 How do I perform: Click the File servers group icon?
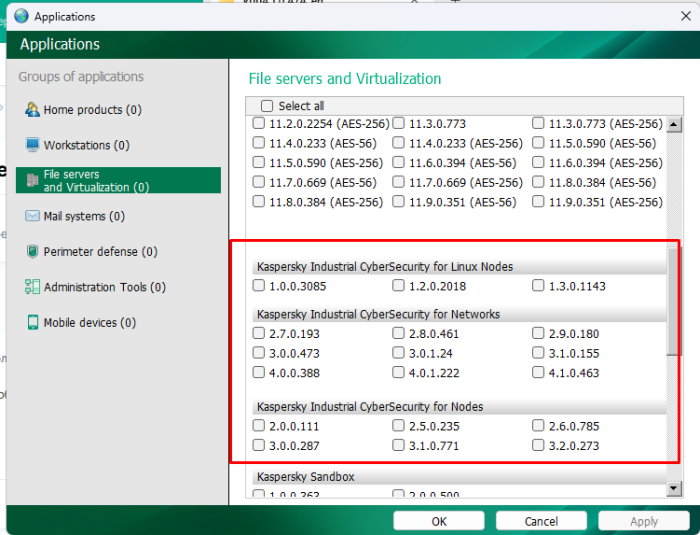(32, 180)
